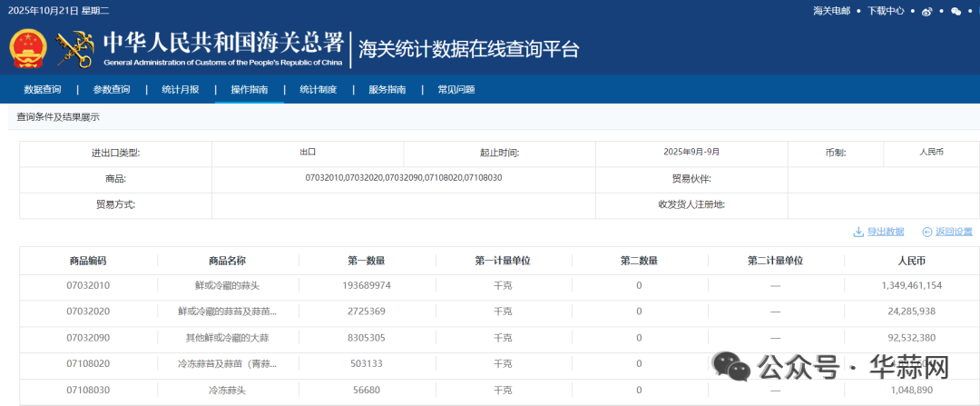The image size is (980, 406).
Task: Click the back arrow icon beside 返回设置
Action: coord(926,232)
